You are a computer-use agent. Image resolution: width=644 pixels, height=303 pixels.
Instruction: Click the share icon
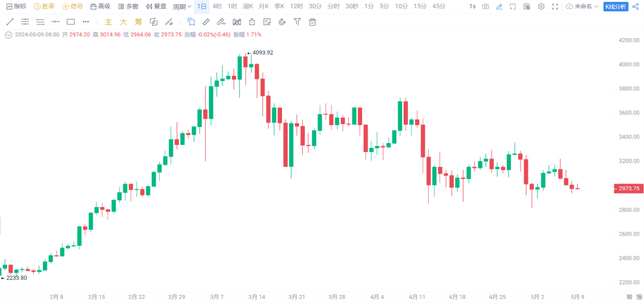click(636, 7)
